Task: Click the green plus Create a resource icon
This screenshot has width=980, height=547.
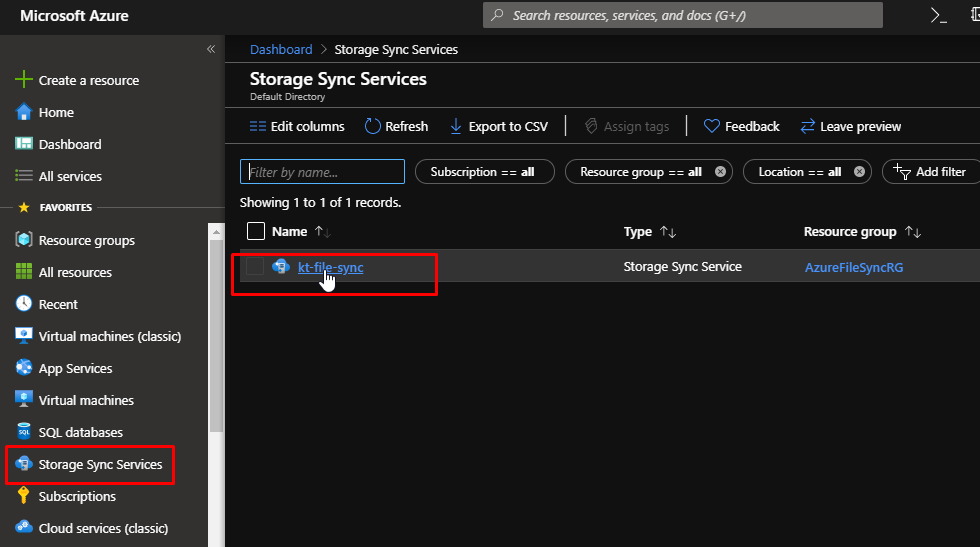Action: click(24, 79)
